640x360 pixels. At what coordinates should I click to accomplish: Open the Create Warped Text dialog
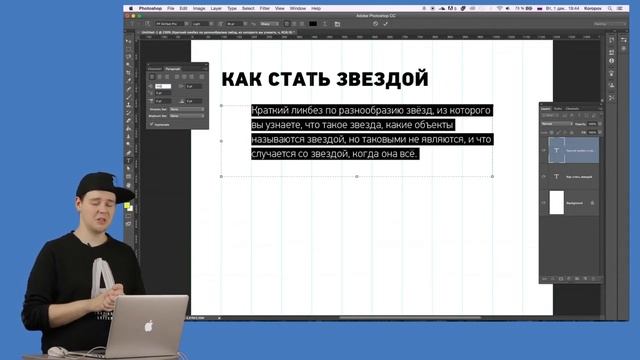coord(325,24)
